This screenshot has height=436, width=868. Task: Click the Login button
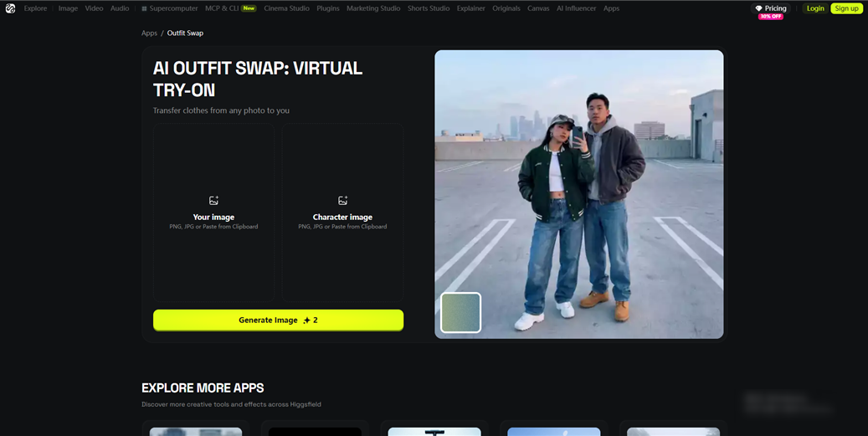pyautogui.click(x=815, y=8)
